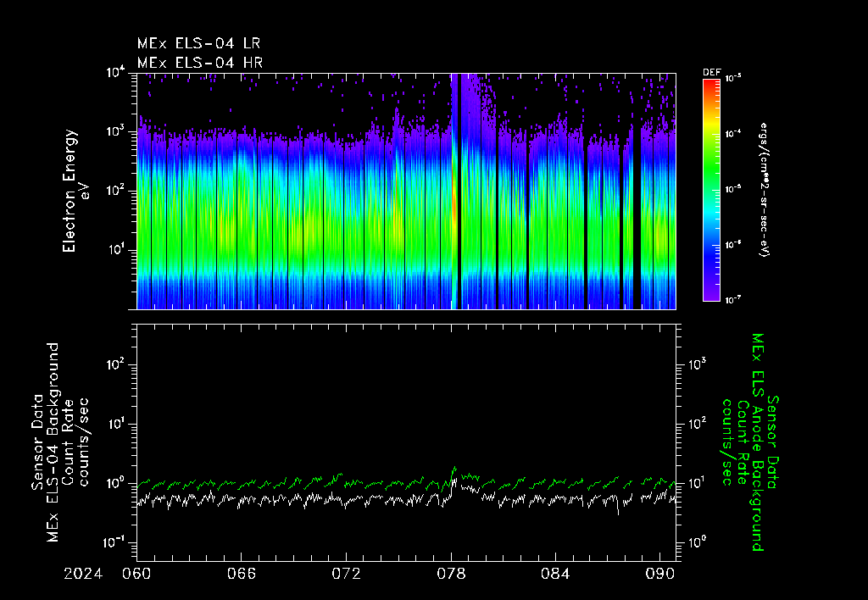Screen dimensions: 868x600
Task: Click the DEF label above color bar
Action: 712,73
